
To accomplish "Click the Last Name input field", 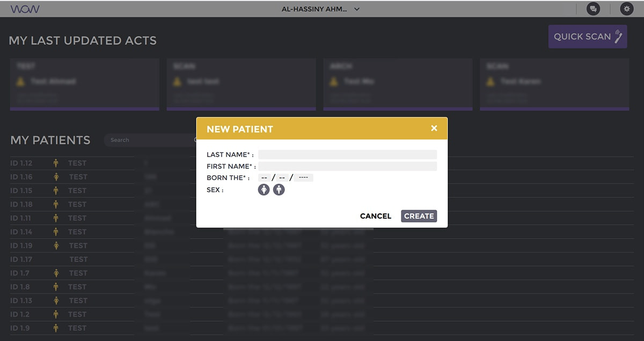I will (347, 154).
